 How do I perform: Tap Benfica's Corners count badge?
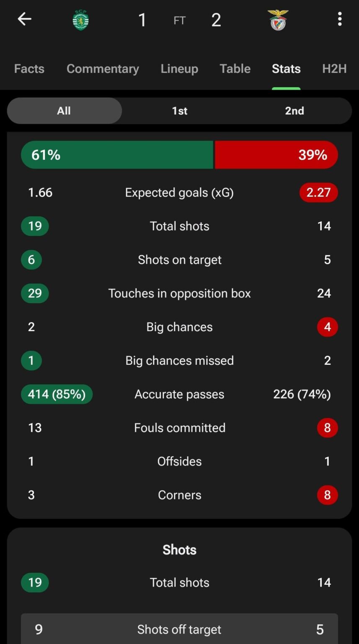point(327,495)
